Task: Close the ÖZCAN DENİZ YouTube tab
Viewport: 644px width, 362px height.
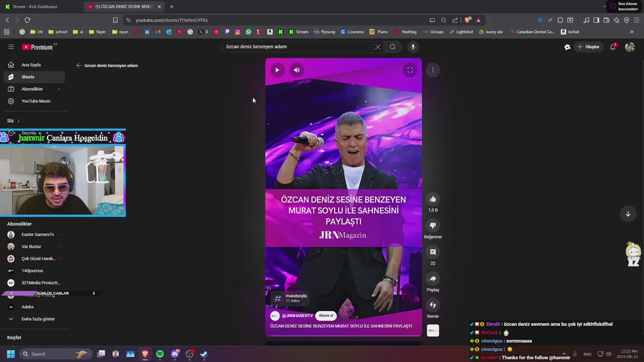Action: 159,7
